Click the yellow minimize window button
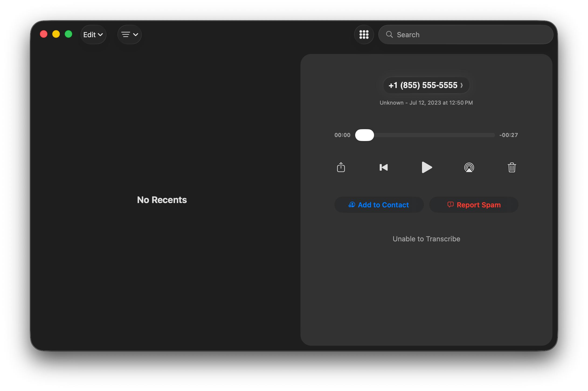This screenshot has width=588, height=391. click(x=56, y=34)
